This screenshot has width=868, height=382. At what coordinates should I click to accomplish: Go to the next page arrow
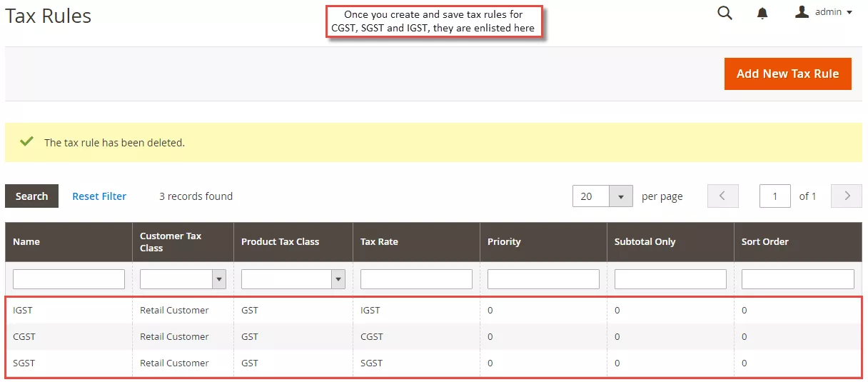(x=847, y=196)
